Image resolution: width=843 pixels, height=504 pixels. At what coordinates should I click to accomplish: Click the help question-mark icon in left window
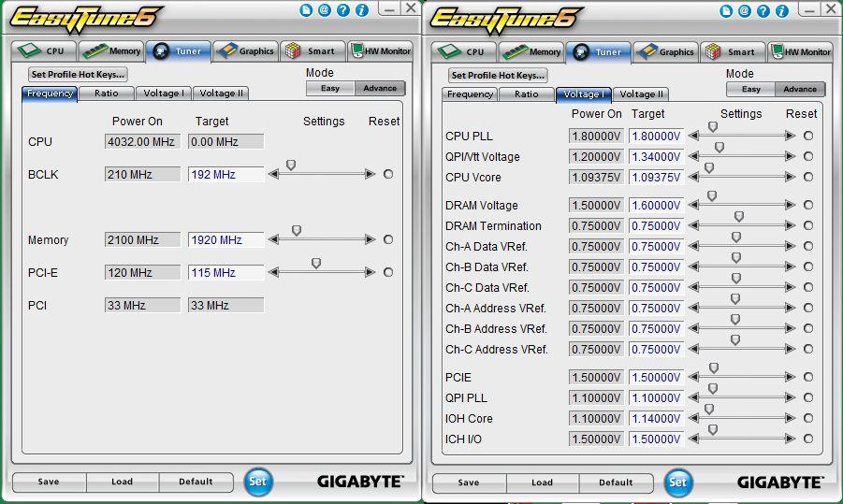343,10
